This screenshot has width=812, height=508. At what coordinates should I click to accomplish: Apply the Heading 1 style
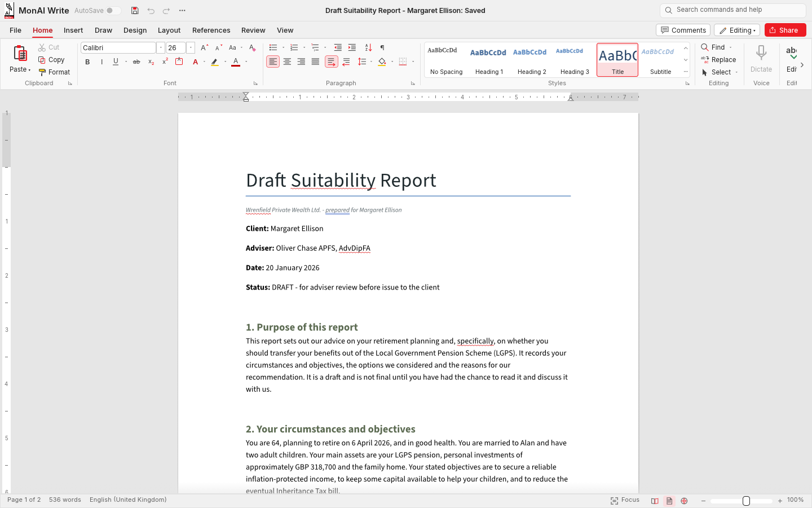pos(489,60)
